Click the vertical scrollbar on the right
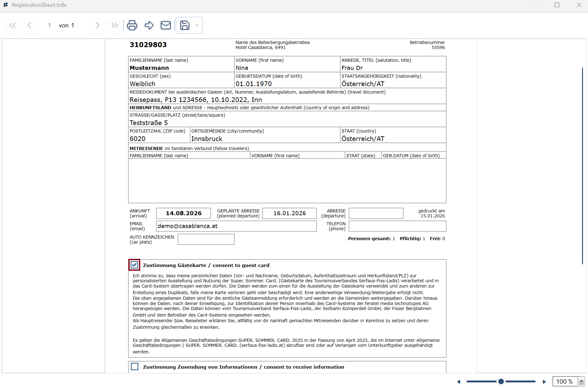Viewport: 588px width, 388px height. coord(582,165)
